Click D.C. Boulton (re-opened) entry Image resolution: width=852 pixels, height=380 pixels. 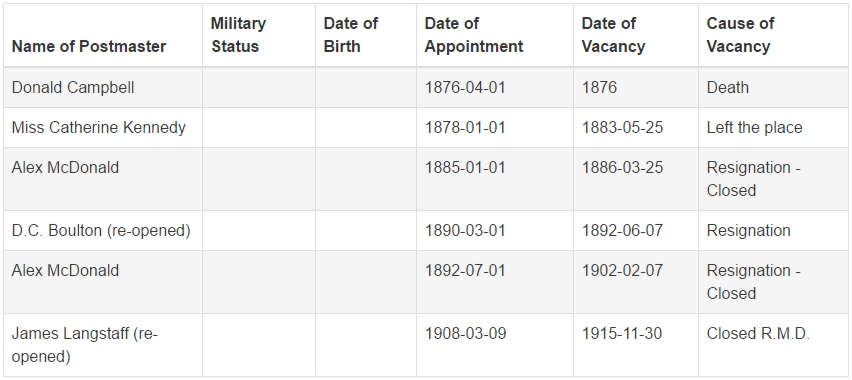click(x=101, y=231)
